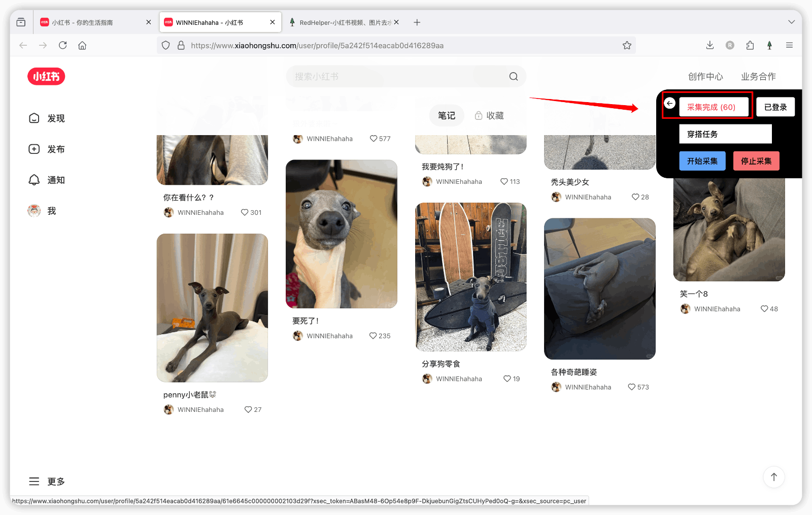
Task: Open the 通知 notifications sidebar item
Action: pyautogui.click(x=47, y=180)
